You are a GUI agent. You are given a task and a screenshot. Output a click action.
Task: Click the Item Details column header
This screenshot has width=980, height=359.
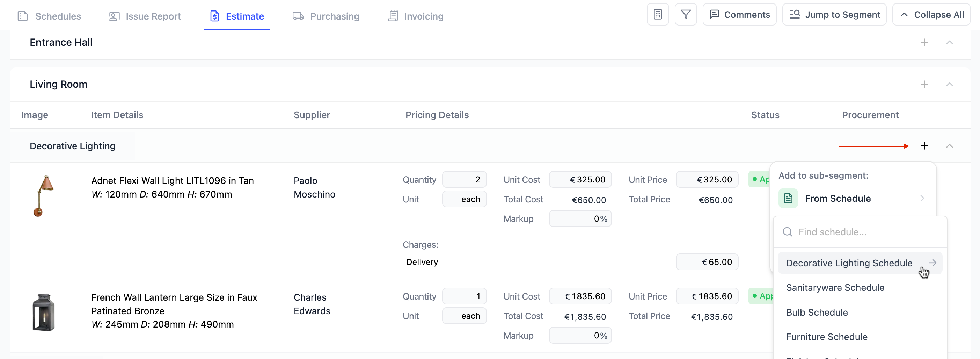pos(117,115)
